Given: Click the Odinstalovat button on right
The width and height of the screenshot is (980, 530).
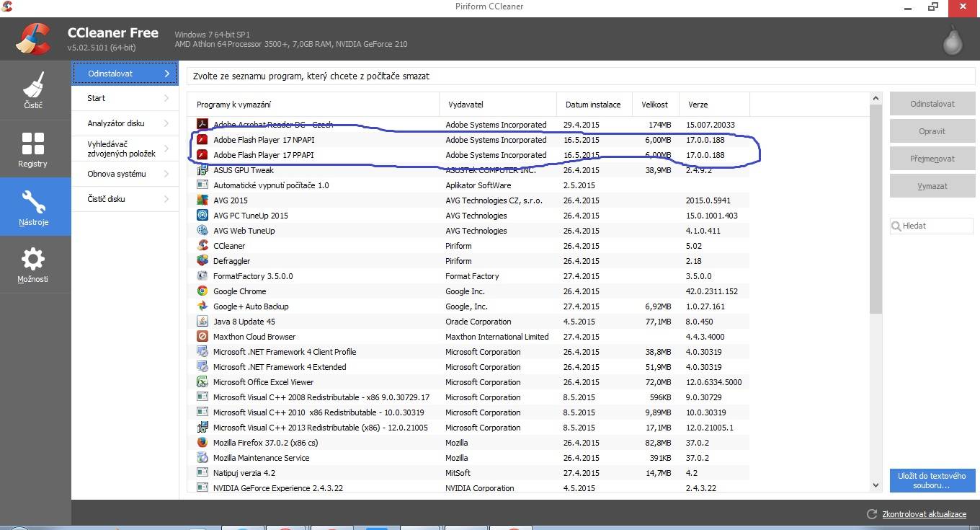Looking at the screenshot, I should (932, 104).
